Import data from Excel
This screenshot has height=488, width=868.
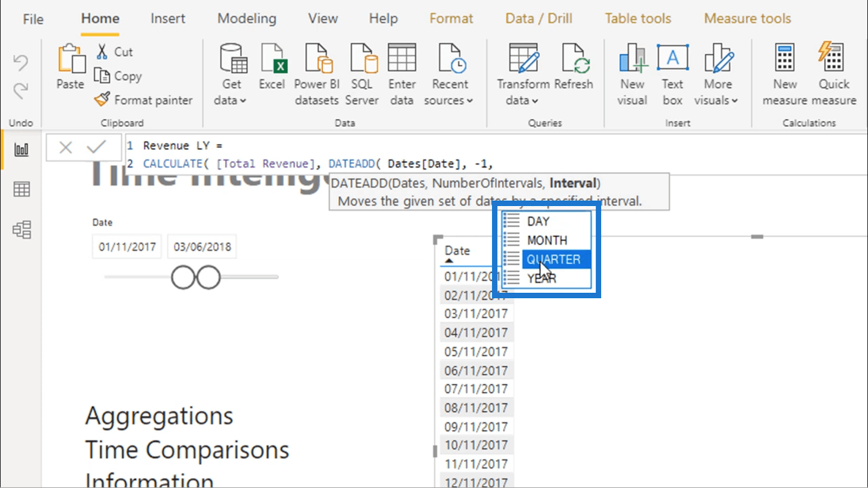(272, 67)
